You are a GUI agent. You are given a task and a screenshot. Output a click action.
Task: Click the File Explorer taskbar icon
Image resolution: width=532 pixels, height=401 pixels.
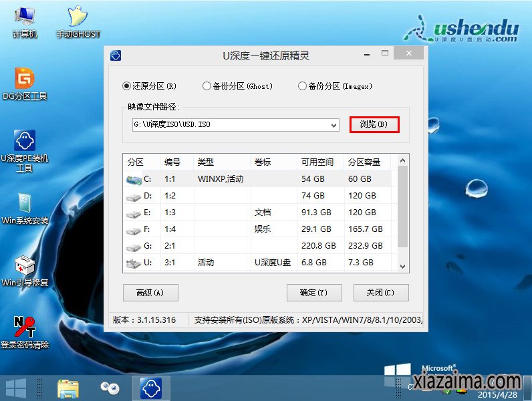(68, 387)
